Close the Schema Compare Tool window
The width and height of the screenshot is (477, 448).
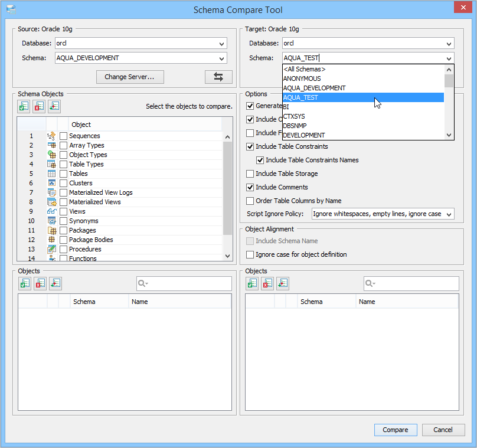point(463,7)
